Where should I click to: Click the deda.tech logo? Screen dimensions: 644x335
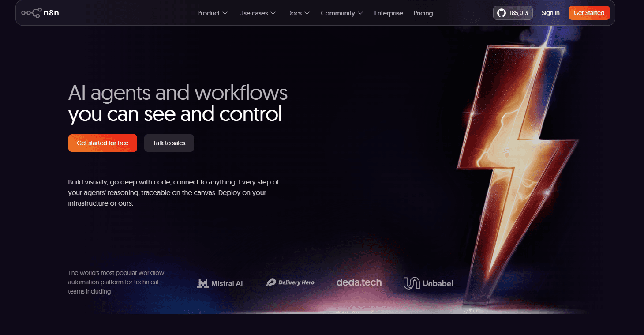[359, 282]
